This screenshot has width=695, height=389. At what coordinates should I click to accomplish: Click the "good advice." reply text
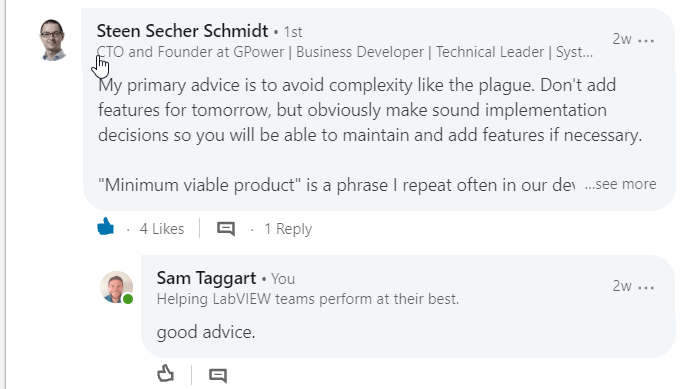pyautogui.click(x=206, y=332)
